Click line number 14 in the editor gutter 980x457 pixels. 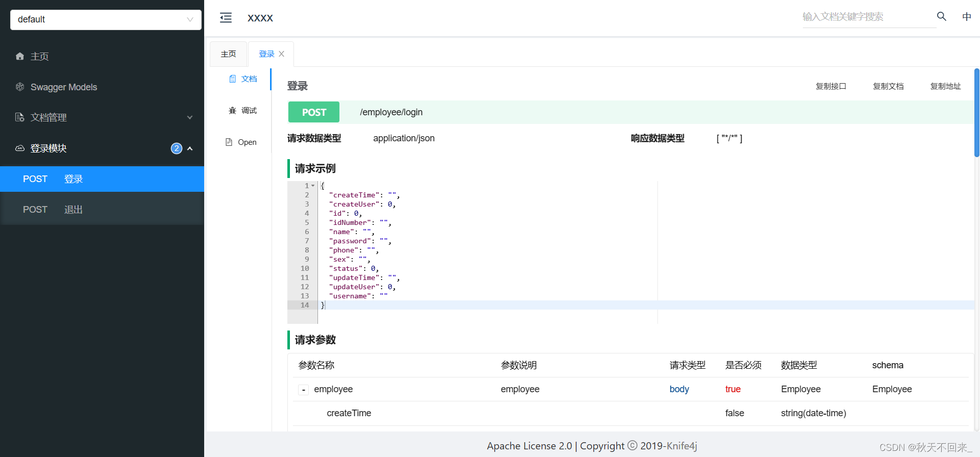click(305, 305)
